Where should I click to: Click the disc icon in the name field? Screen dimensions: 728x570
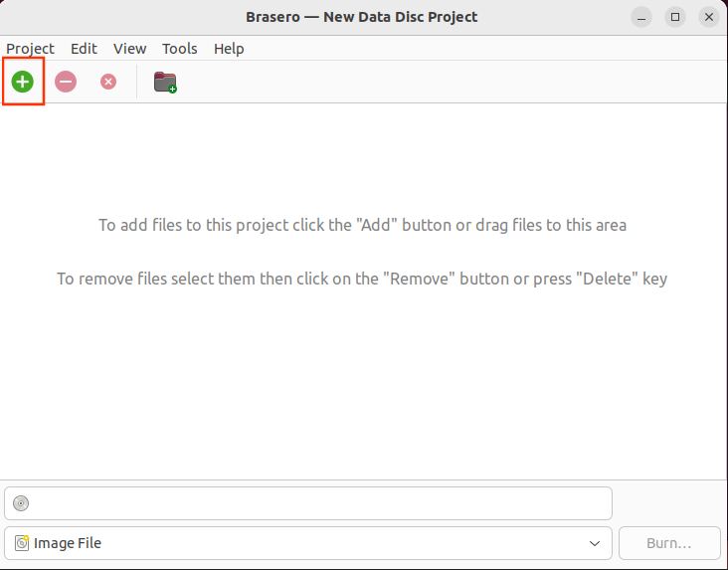(21, 503)
